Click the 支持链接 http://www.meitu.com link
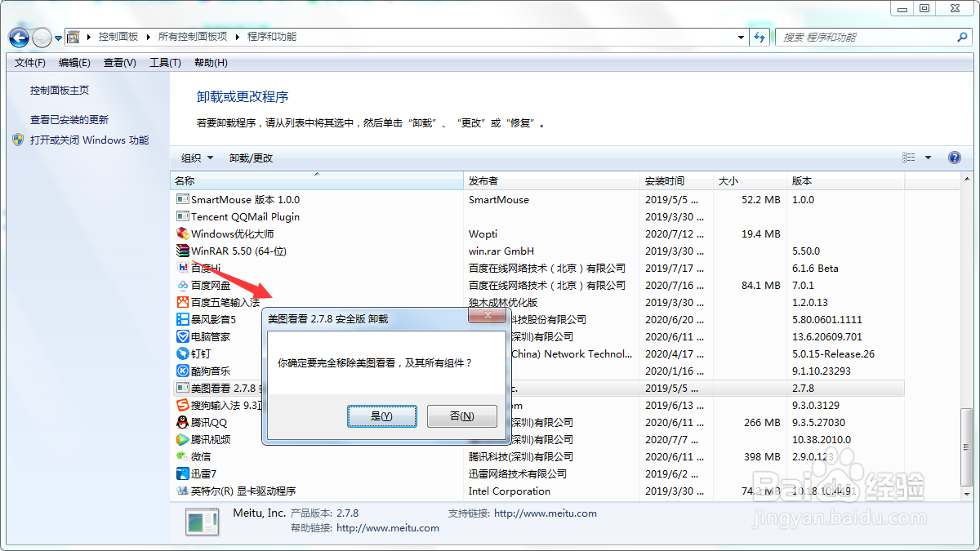980x551 pixels. point(546,513)
